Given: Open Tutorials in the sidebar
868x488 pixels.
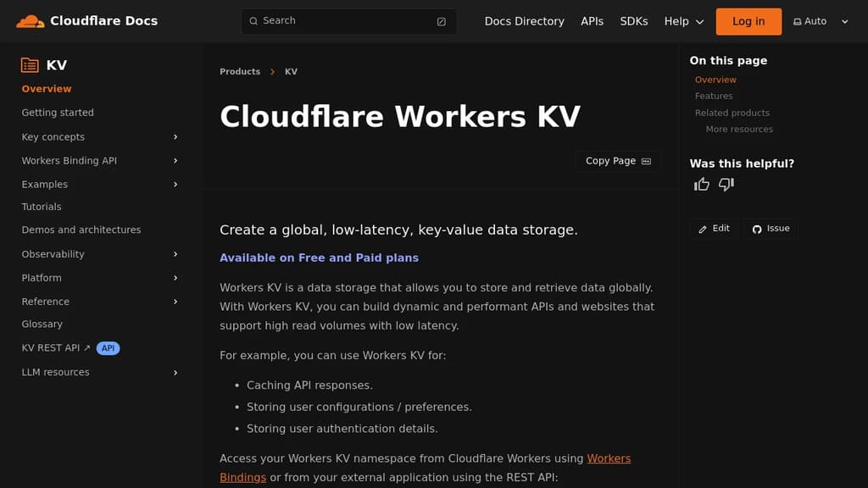Looking at the screenshot, I should [x=42, y=207].
